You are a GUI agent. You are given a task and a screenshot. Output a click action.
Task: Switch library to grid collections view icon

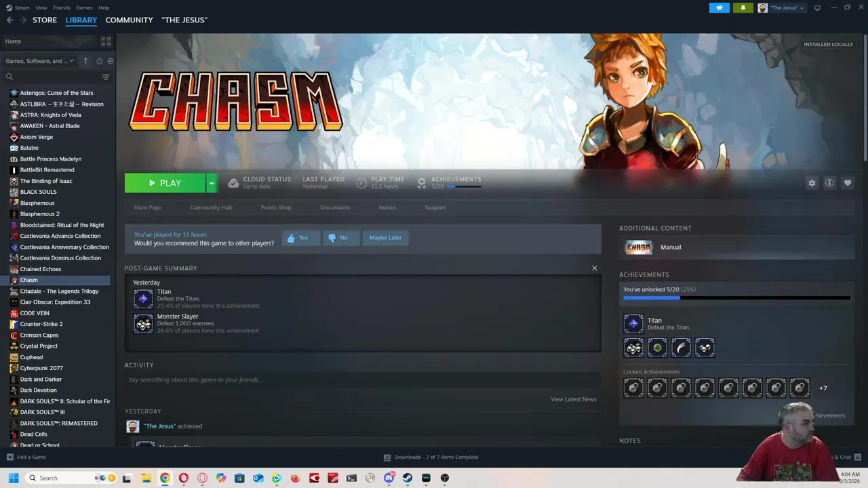106,41
